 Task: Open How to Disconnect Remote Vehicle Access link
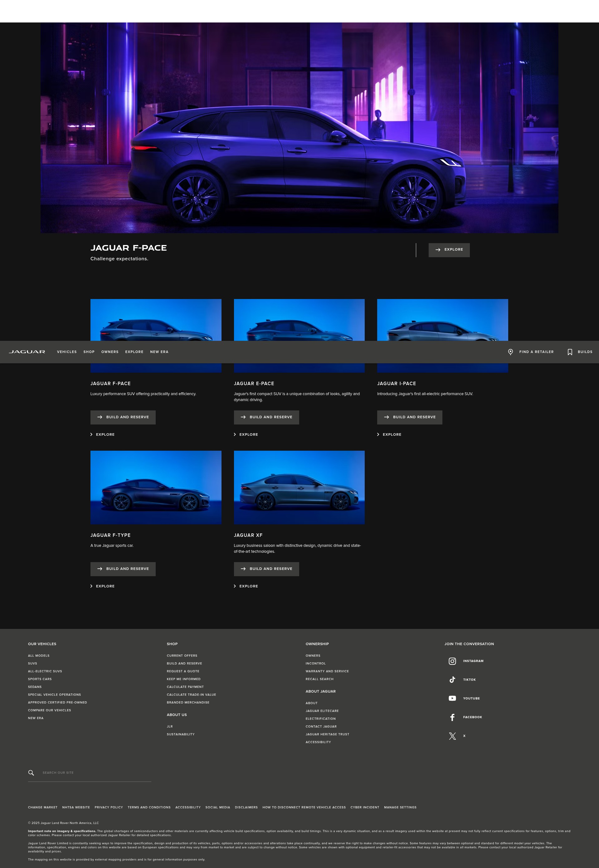click(x=304, y=807)
